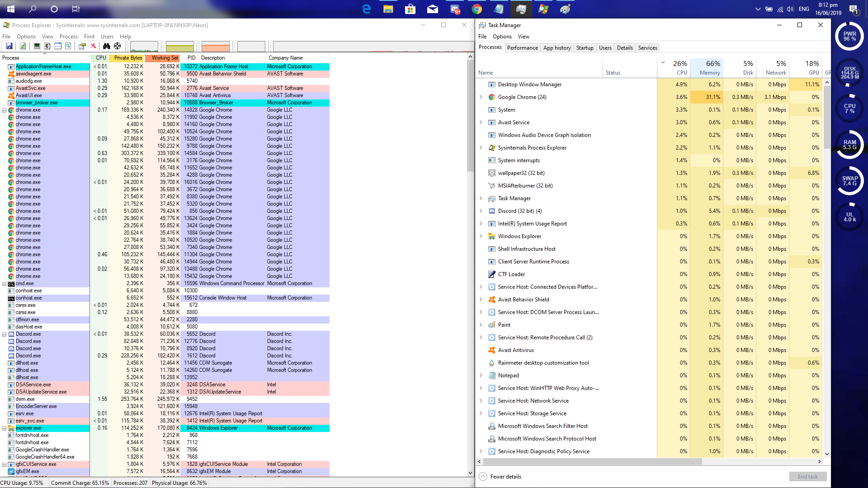Expand Windows Explorer in Task Manager
Viewport: 868px width, 488px height.
481,236
